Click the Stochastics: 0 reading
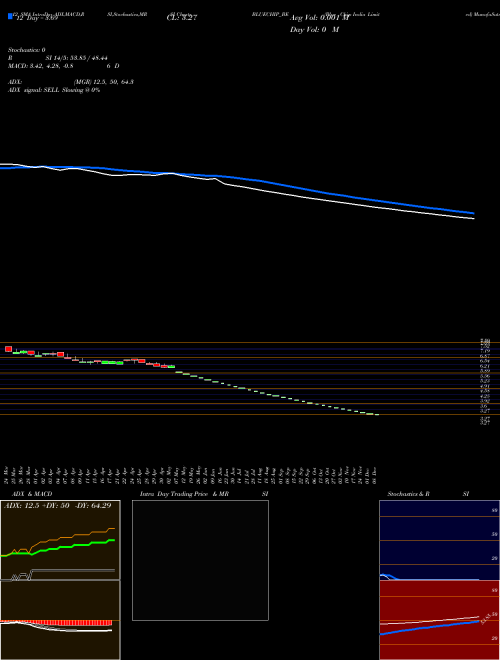The height and width of the screenshot is (660, 500). (x=27, y=50)
